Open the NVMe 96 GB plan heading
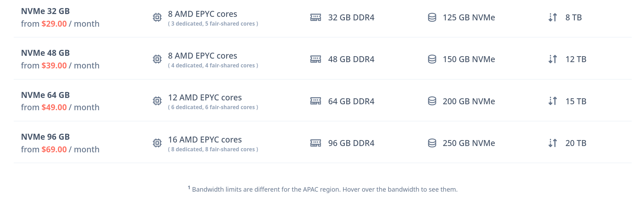Screen dimensions: 644x205 tap(45, 137)
